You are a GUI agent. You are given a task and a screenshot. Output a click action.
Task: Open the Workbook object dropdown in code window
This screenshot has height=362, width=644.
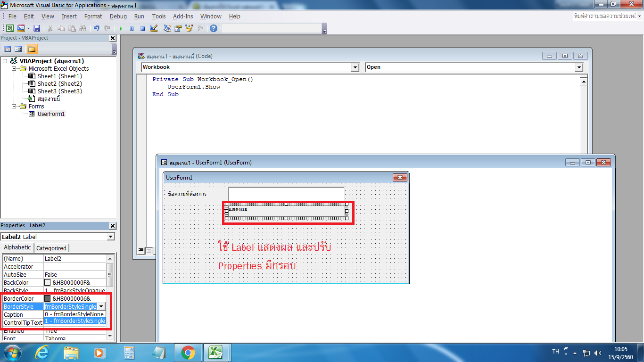(355, 67)
